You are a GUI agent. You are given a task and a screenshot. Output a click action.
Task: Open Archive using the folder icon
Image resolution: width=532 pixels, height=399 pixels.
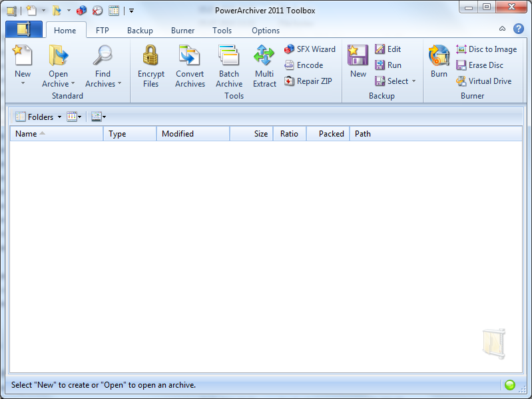point(58,55)
